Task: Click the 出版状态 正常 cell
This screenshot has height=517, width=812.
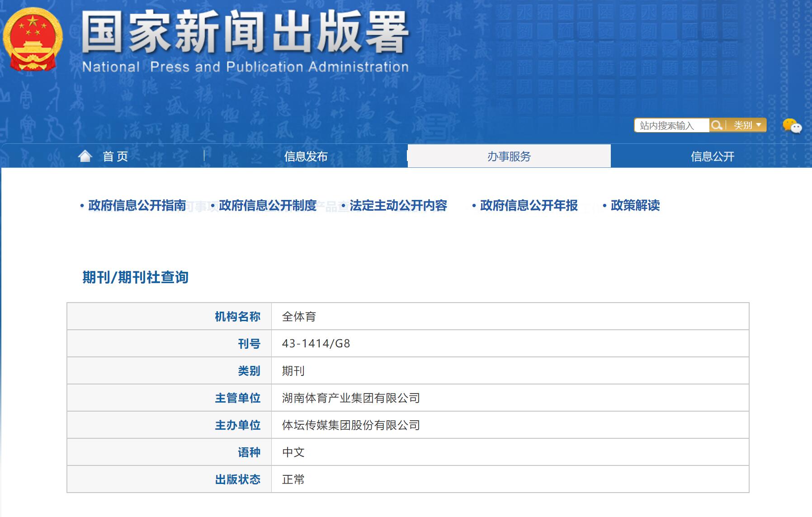Action: [294, 479]
